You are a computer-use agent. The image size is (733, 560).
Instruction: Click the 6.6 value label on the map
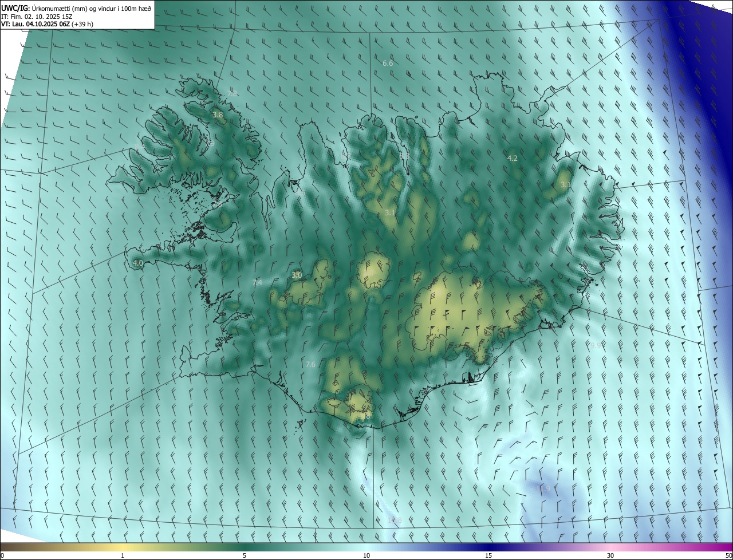click(388, 63)
